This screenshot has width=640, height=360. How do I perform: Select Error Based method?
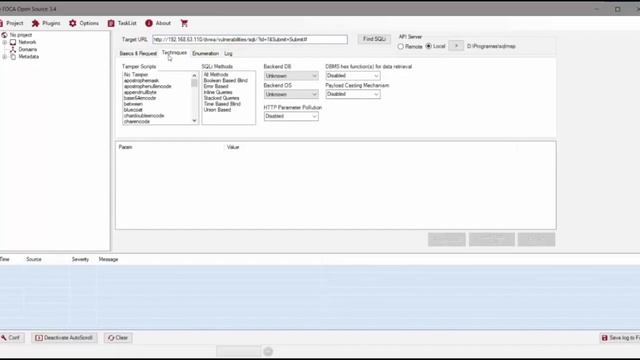click(216, 87)
